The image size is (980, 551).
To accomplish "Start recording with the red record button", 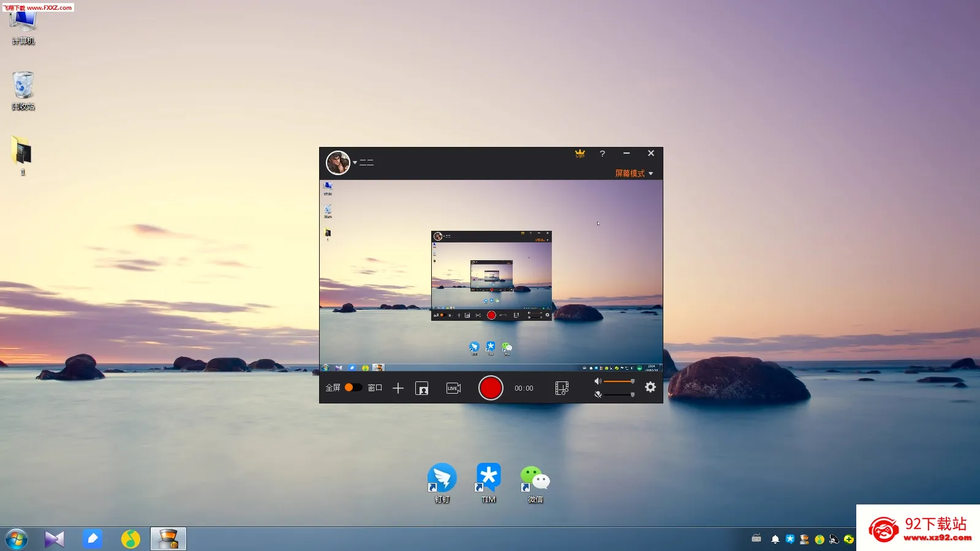I will (491, 388).
